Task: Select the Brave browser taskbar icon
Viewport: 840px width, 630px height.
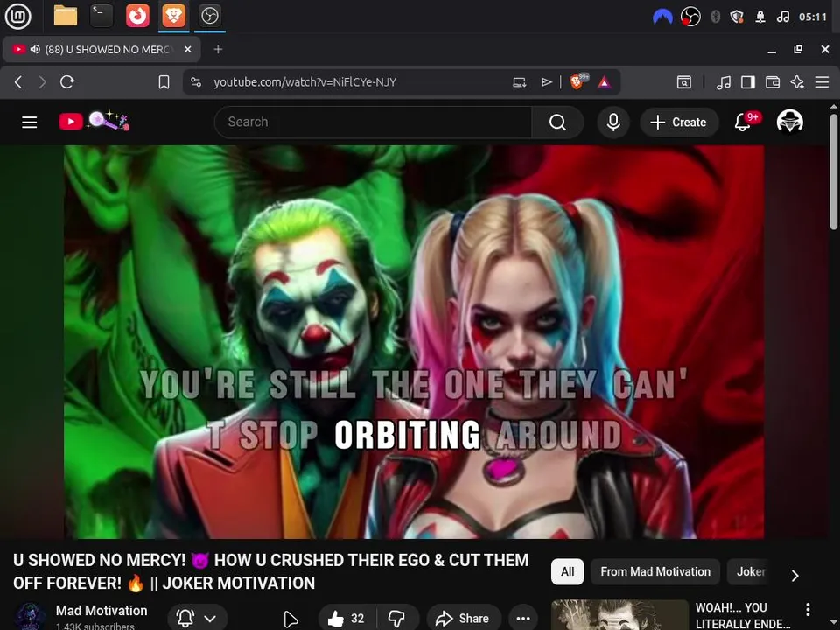Action: (173, 16)
